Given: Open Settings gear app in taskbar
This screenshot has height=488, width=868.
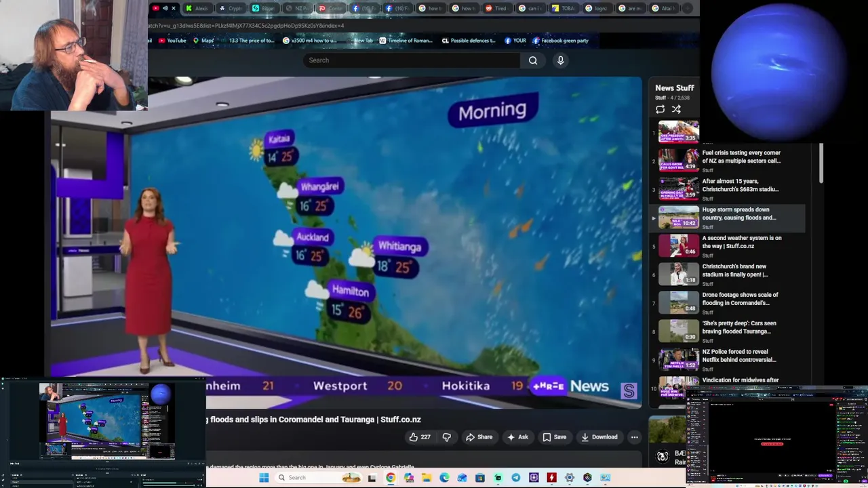Looking at the screenshot, I should [570, 478].
